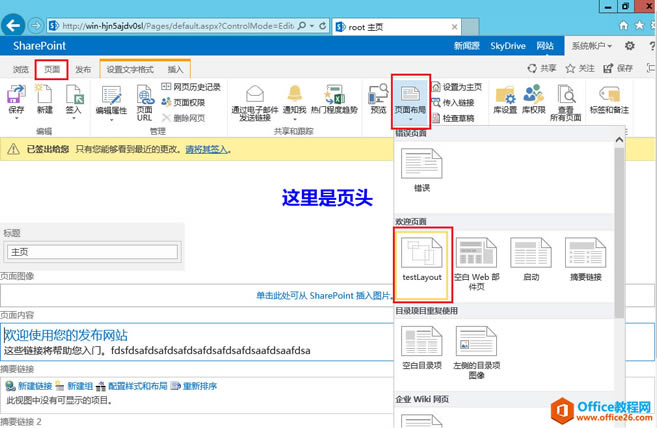The width and height of the screenshot is (657, 428).
Task: Refresh the page with the reload icon
Action: click(x=323, y=26)
